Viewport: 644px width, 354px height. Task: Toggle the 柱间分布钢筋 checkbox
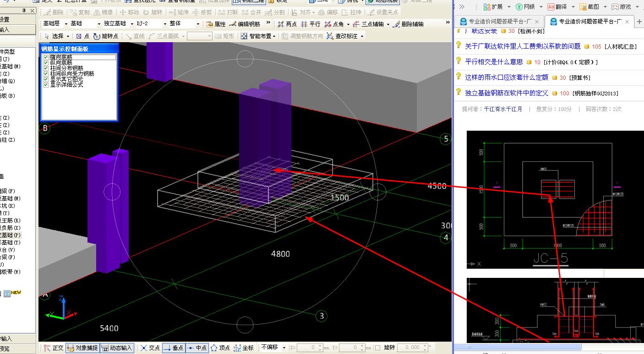tap(46, 68)
